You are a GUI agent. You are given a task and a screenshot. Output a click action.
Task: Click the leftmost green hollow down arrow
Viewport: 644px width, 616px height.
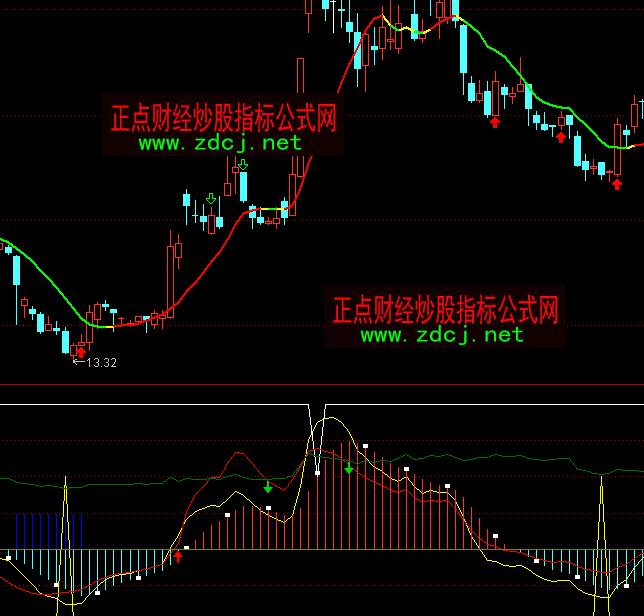tap(210, 200)
